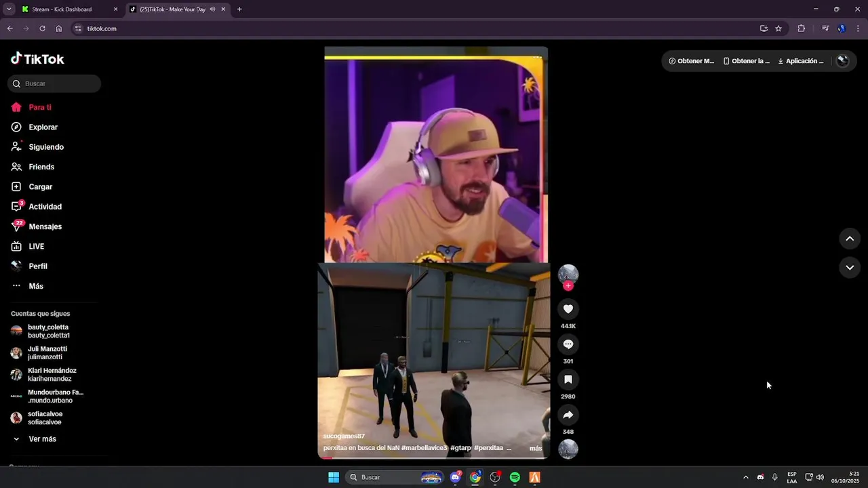
Task: Open Windows Start menu
Action: coord(334,477)
